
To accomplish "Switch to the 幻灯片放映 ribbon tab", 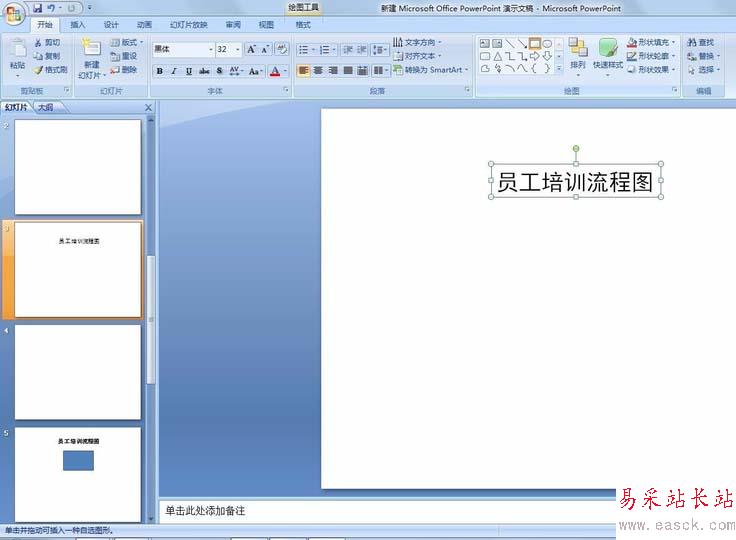I will [189, 25].
